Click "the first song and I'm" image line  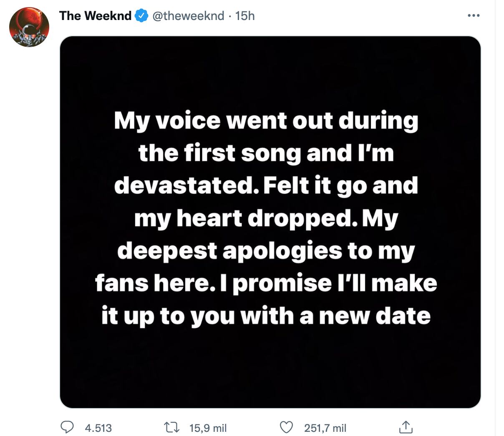pos(266,153)
